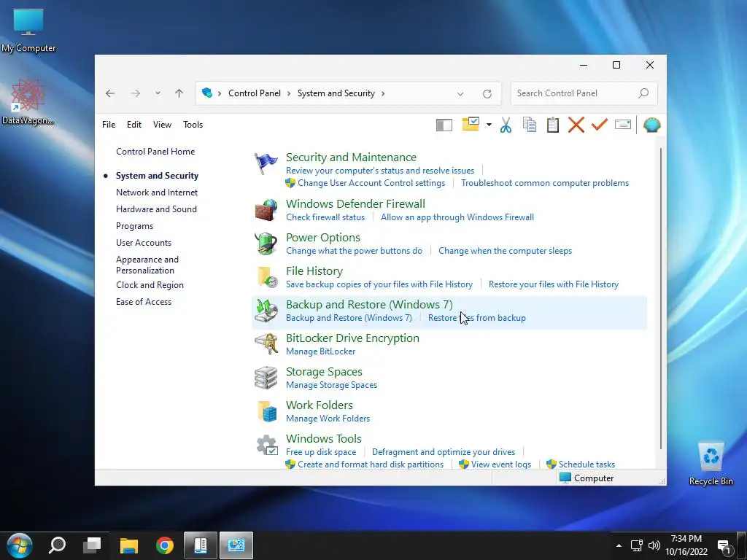The height and width of the screenshot is (560, 747).
Task: Open the File menu
Action: [x=109, y=124]
